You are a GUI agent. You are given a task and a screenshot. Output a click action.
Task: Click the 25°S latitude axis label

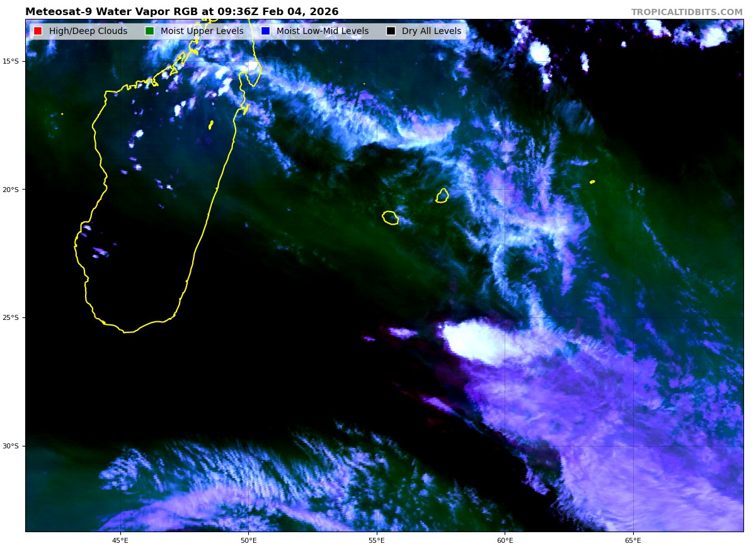click(x=11, y=317)
